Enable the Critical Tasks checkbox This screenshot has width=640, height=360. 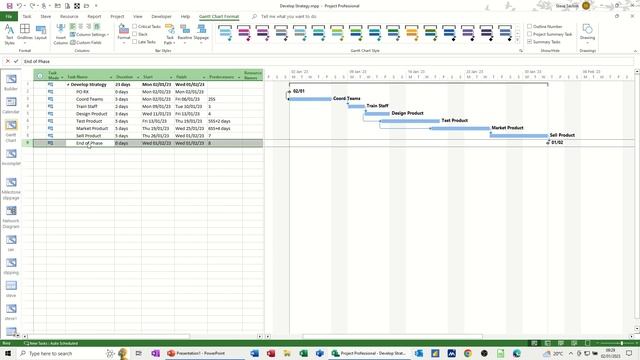point(135,26)
